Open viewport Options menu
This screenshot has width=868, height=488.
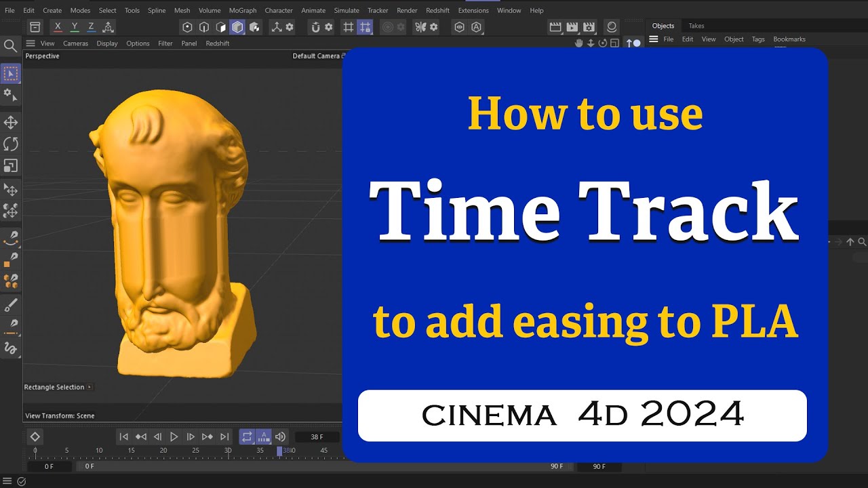pyautogui.click(x=138, y=43)
